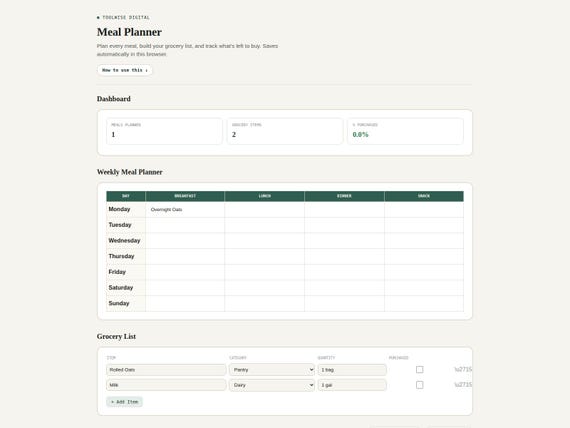Image resolution: width=570 pixels, height=428 pixels.
Task: Select the Monday snack cell
Action: (424, 209)
